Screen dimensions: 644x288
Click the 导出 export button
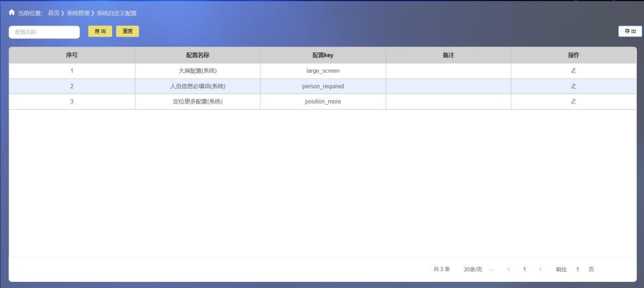pyautogui.click(x=630, y=31)
